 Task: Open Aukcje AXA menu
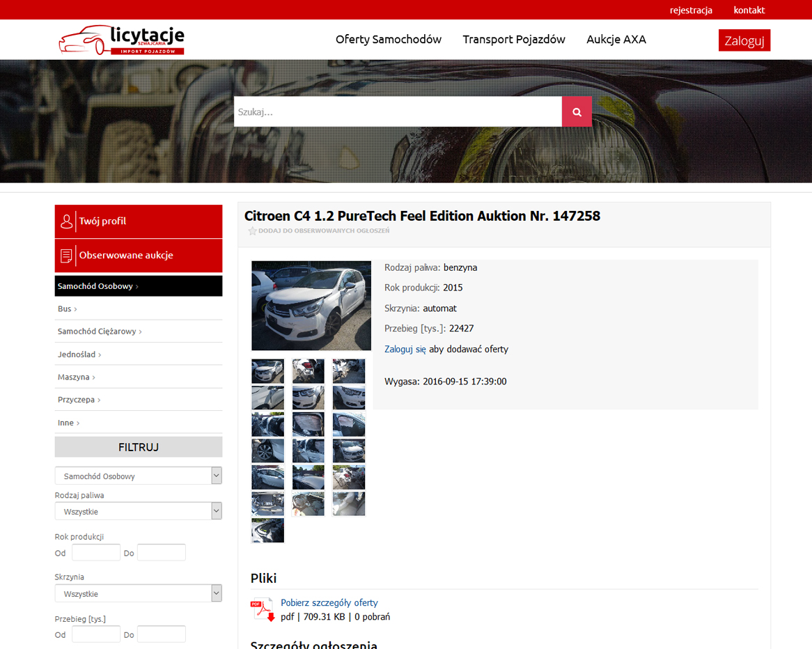[616, 40]
